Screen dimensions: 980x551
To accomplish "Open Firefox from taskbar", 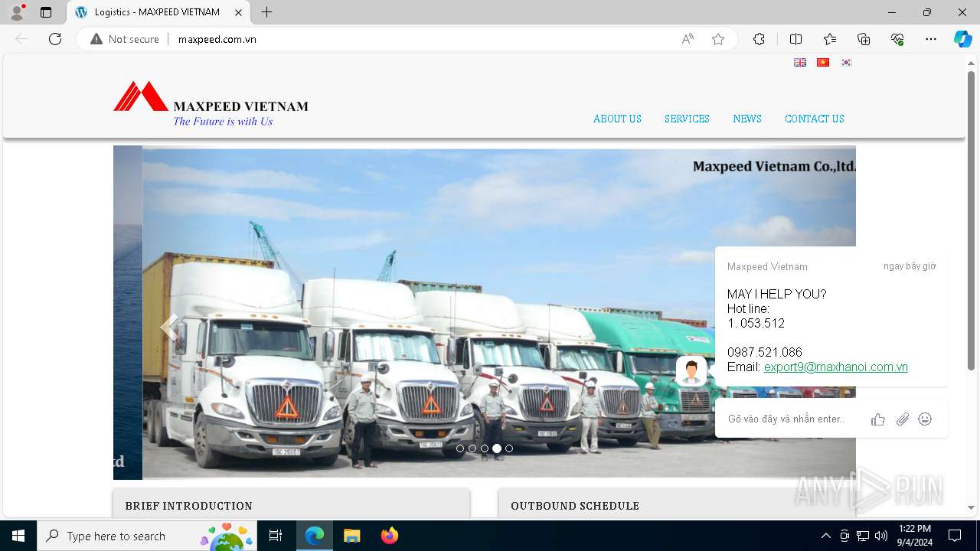I will 389,536.
